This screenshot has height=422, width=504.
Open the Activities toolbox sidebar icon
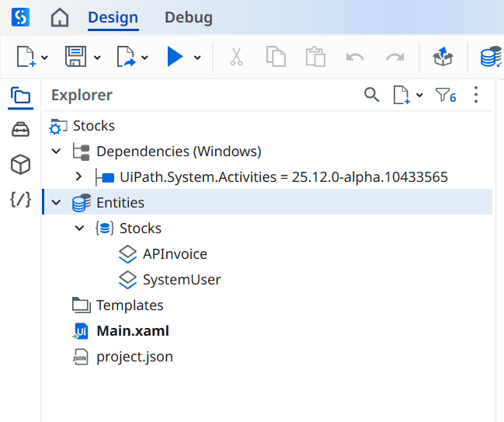click(20, 129)
